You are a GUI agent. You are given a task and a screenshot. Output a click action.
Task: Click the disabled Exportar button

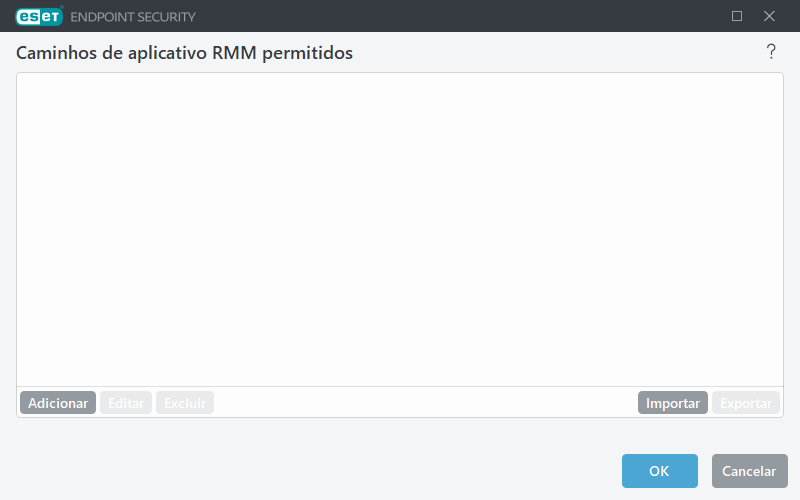(746, 403)
